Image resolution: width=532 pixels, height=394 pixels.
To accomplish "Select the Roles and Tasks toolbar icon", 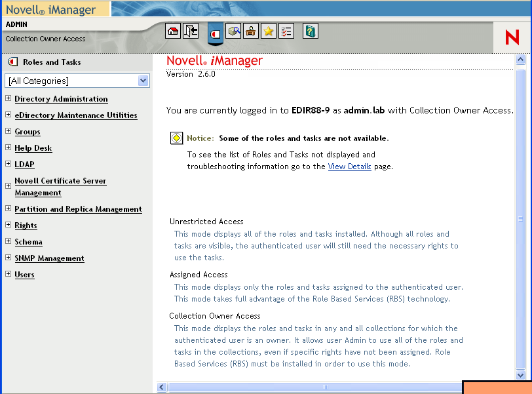I will 216,33.
